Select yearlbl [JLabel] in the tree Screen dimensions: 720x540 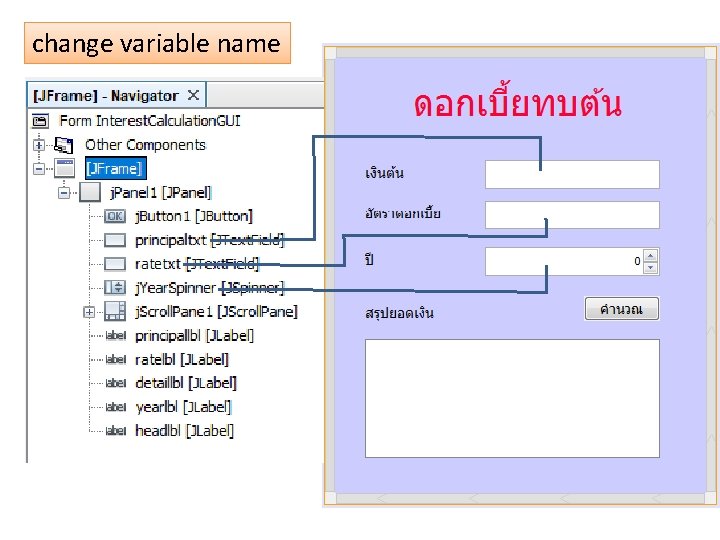183,407
